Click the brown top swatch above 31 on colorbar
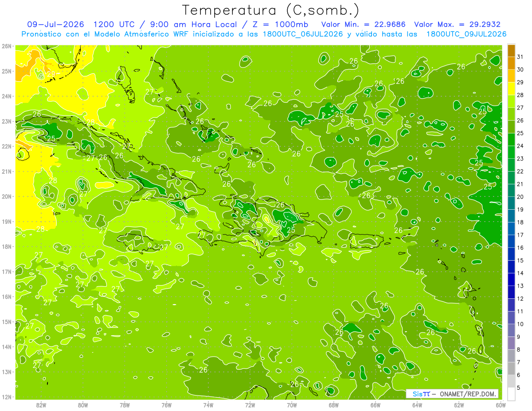 pyautogui.click(x=512, y=51)
